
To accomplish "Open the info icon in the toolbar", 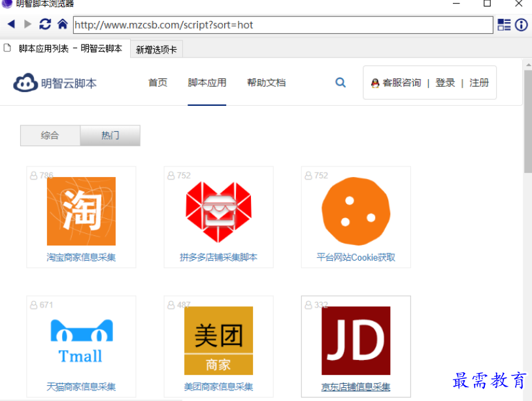I will pyautogui.click(x=521, y=25).
